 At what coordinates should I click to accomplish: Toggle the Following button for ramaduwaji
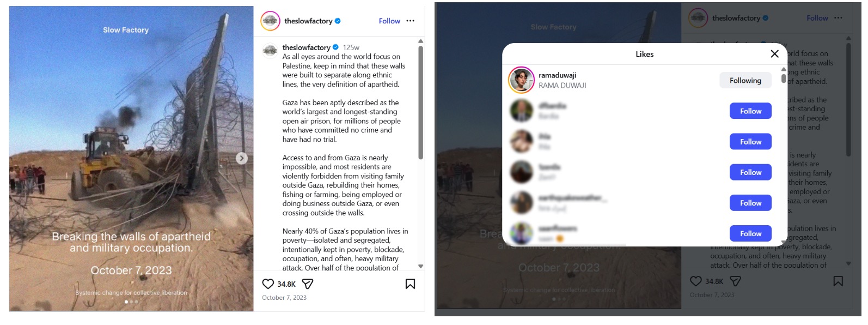[x=745, y=80]
